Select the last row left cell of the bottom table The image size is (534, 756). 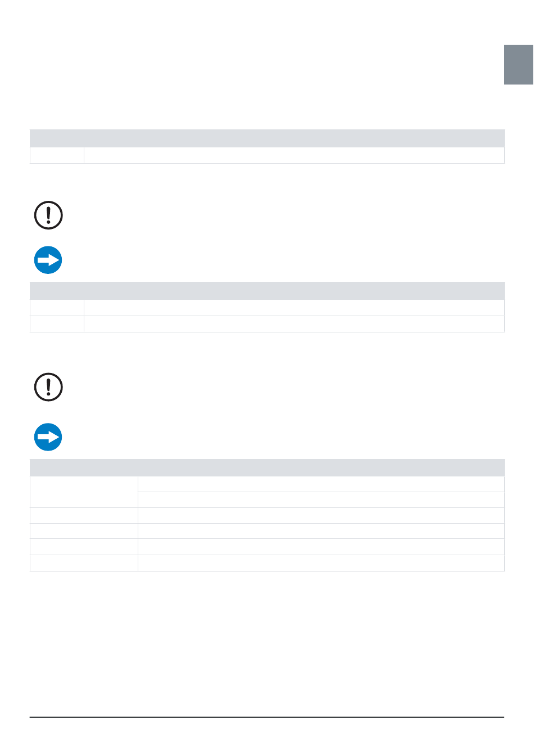(x=84, y=563)
